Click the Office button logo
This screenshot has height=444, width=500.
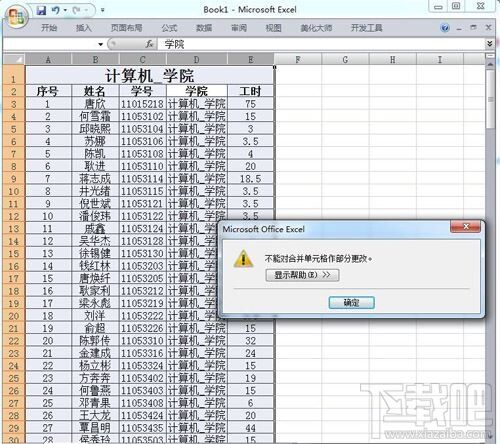pos(17,17)
